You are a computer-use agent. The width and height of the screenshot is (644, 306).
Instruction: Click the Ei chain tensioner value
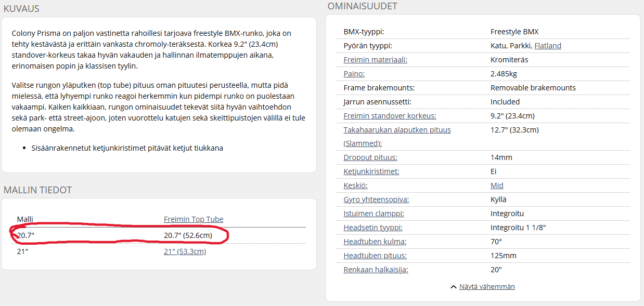coord(494,171)
